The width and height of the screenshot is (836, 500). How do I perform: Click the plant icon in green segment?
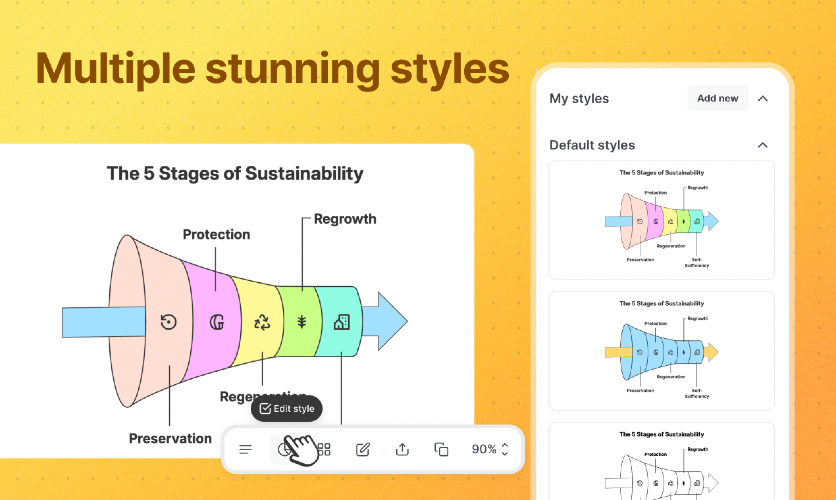click(x=302, y=321)
